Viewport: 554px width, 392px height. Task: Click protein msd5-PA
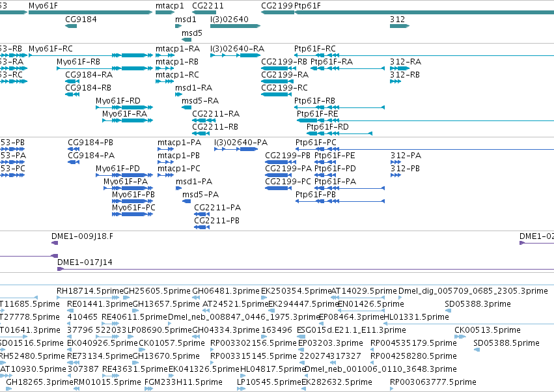187,201
